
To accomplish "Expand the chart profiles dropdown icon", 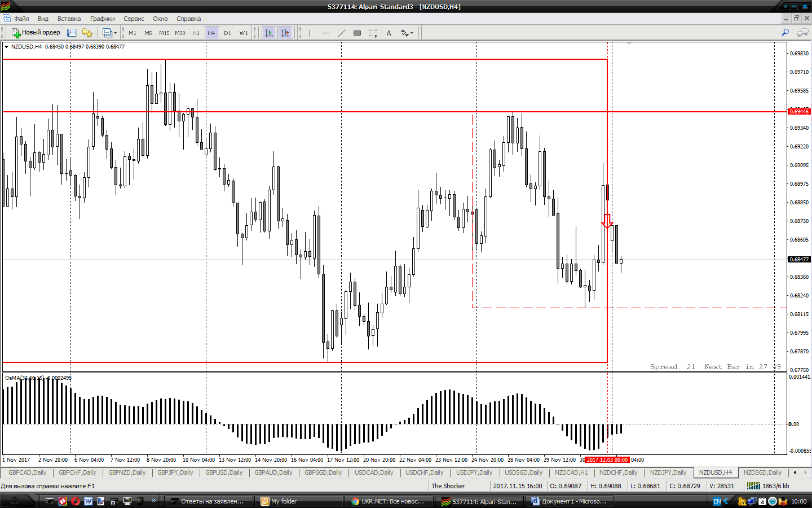I will point(109,33).
